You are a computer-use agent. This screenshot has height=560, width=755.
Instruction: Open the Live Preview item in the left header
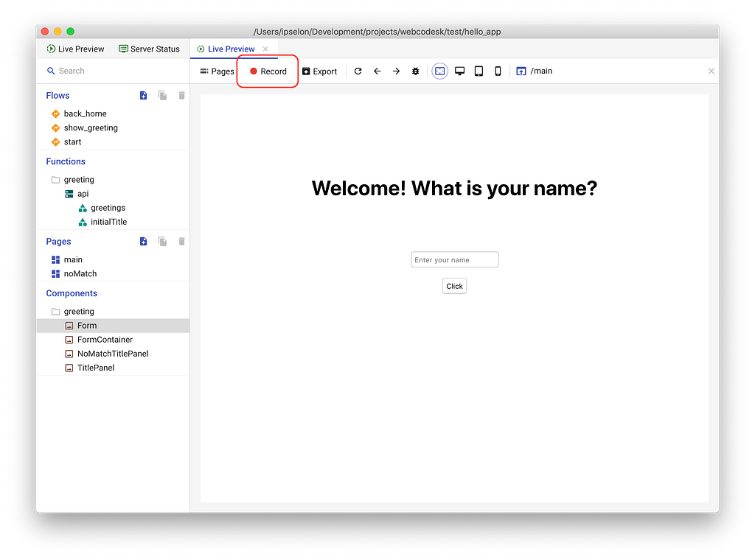[x=76, y=49]
